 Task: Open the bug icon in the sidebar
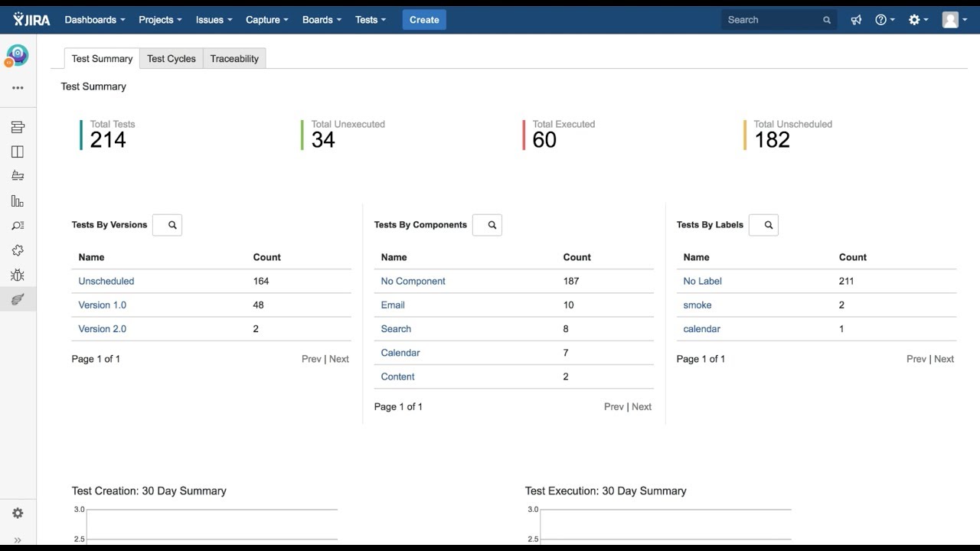point(18,275)
